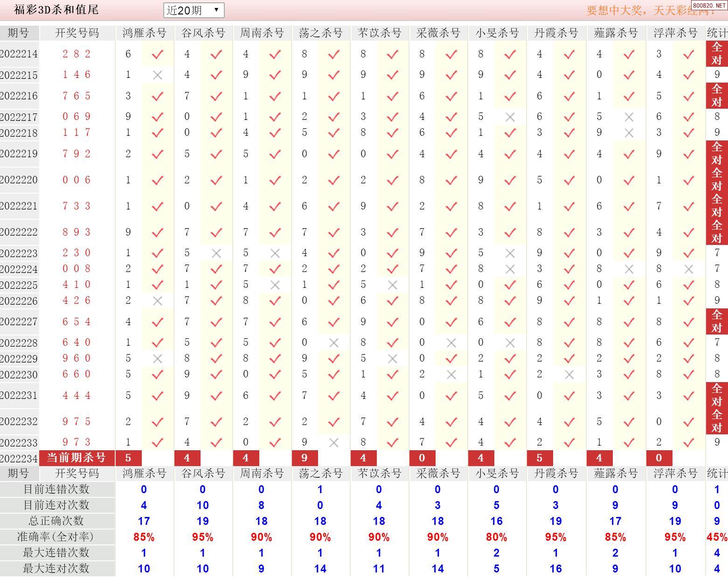The image size is (728, 579).
Task: Click the 浮萍杀号 header in bottom table
Action: pos(675,474)
